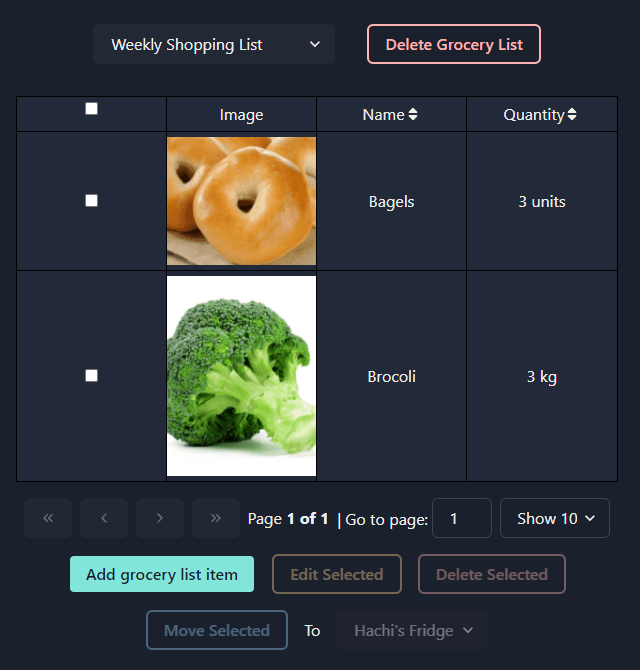Sort by Quantity using the sort arrows
Viewport: 640px width, 670px height.
tap(572, 114)
